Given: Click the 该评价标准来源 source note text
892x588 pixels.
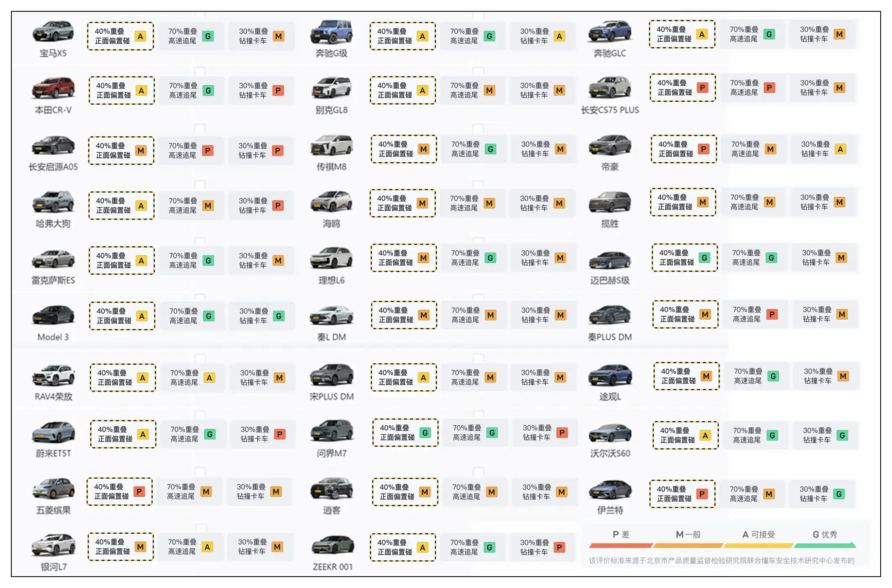Looking at the screenshot, I should (x=721, y=561).
